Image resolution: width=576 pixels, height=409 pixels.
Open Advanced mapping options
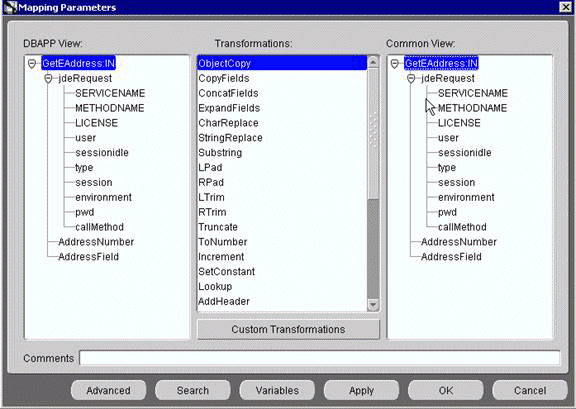pos(108,390)
